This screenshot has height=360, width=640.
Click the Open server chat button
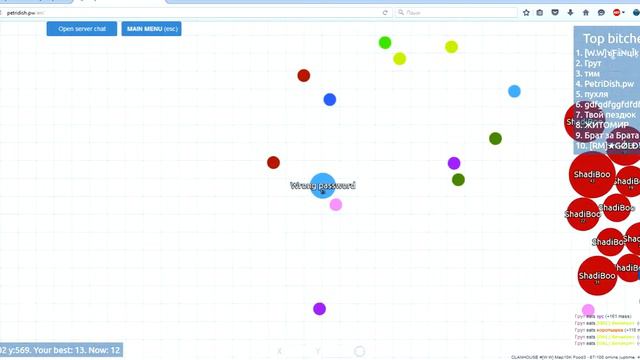82,29
